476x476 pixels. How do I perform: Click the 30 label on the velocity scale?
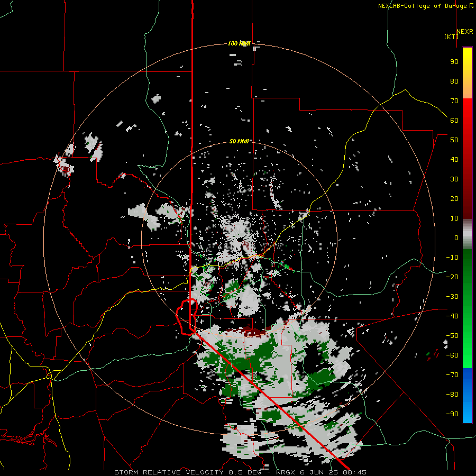(x=454, y=179)
